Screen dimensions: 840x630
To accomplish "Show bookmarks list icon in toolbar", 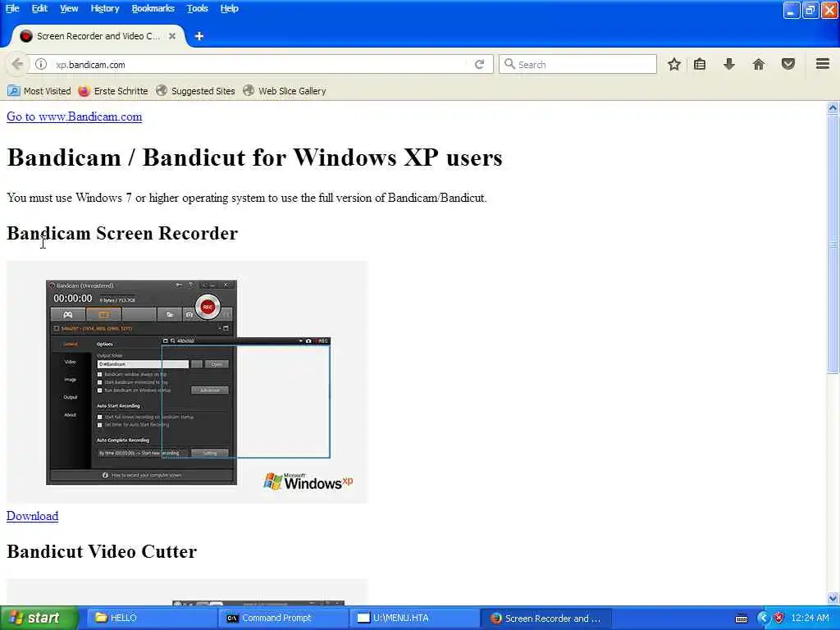I will 700,64.
